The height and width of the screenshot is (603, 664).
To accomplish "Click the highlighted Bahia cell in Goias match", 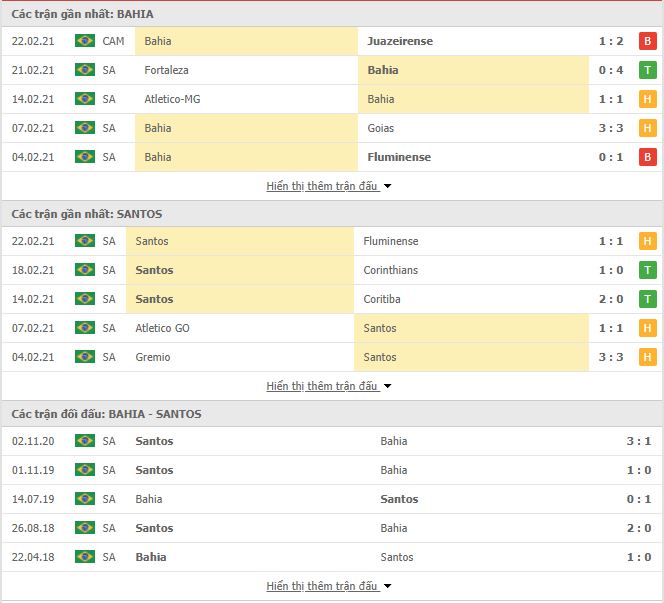I will click(246, 128).
